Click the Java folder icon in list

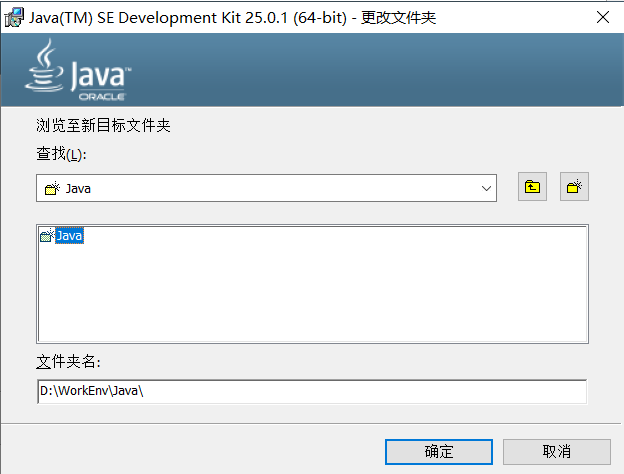coord(46,236)
